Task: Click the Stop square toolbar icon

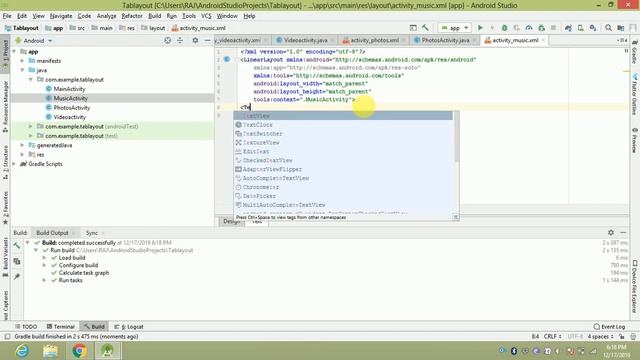Action: (553, 28)
